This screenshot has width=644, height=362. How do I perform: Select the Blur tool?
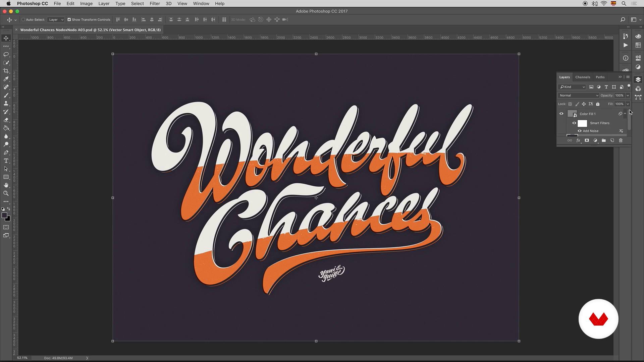point(6,136)
